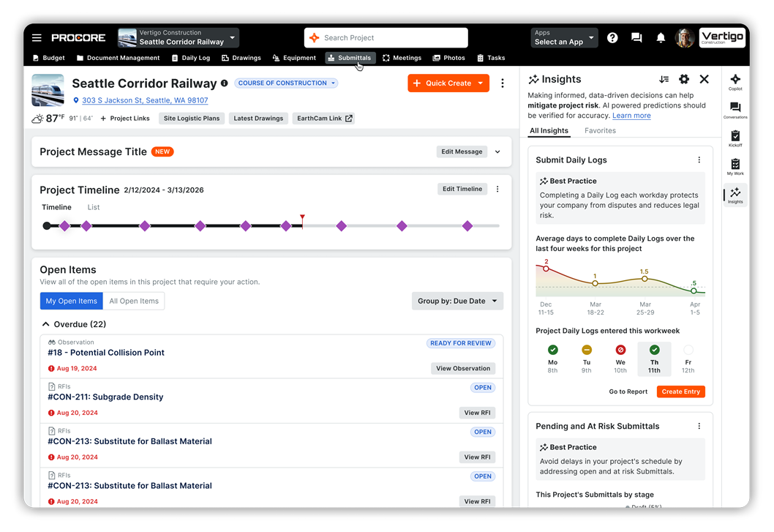View RFI for CON-211 Subgrade Density
The height and width of the screenshot is (532, 774).
click(x=477, y=413)
